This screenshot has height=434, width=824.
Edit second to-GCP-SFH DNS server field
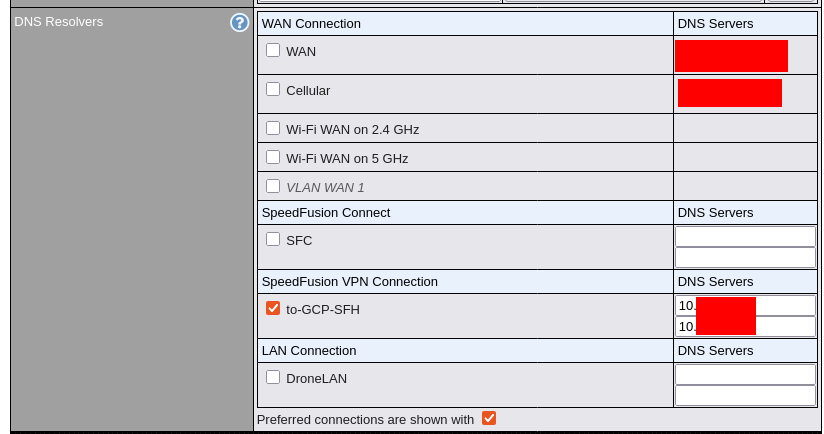tap(745, 326)
